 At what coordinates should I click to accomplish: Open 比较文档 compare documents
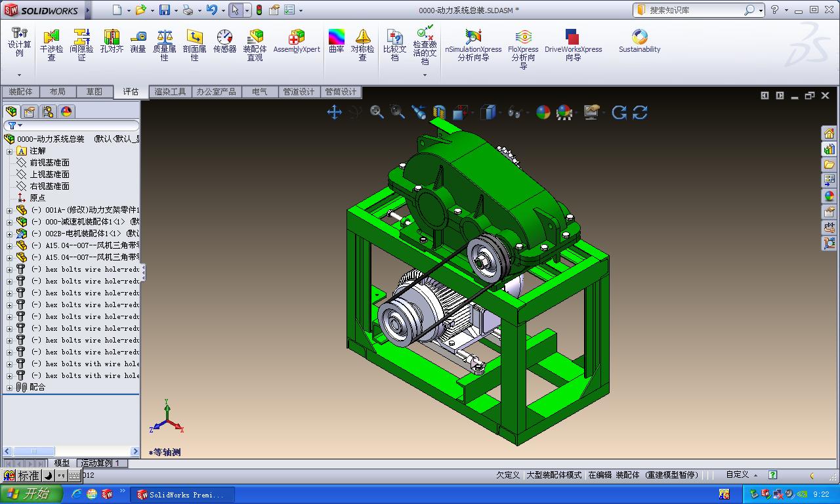[x=394, y=45]
